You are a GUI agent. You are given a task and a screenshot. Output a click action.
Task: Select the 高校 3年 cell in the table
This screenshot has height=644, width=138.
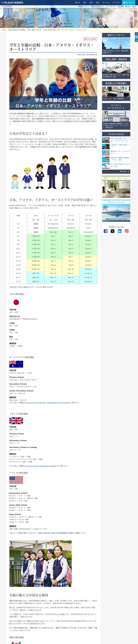(x=36, y=282)
